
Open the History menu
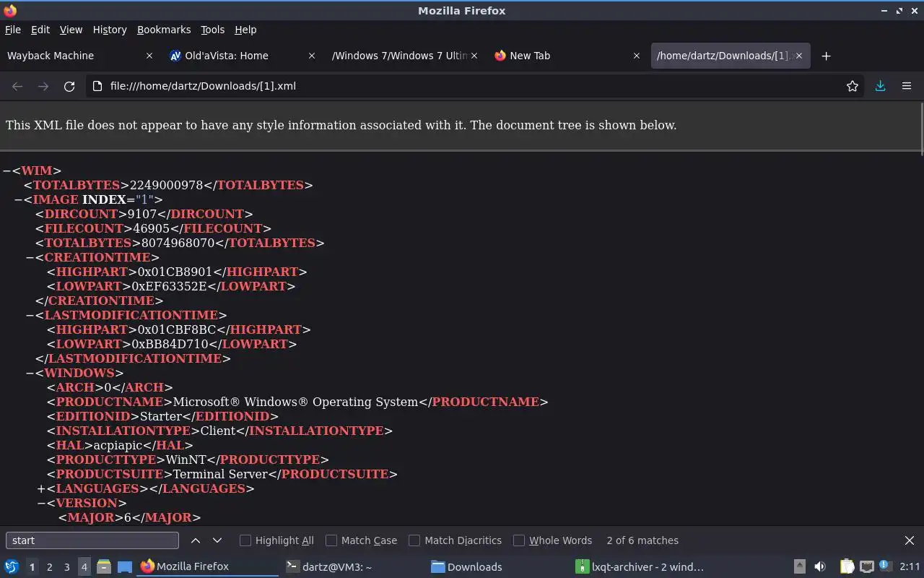[x=110, y=30]
